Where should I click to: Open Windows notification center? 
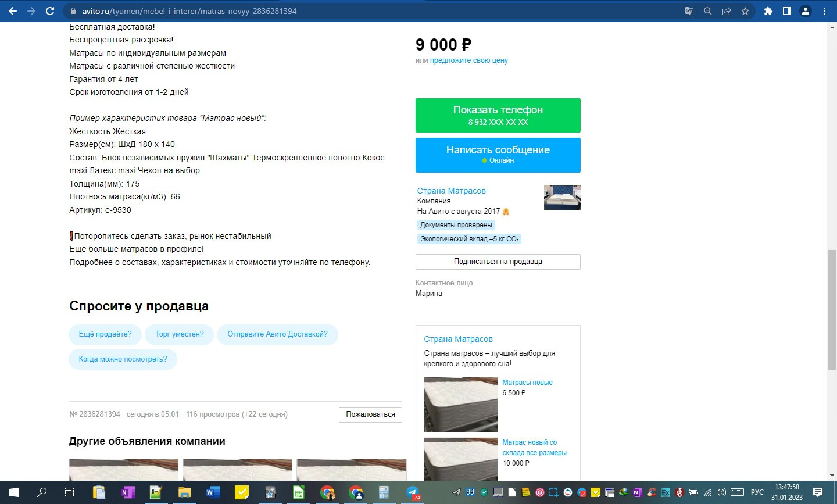[x=818, y=492]
